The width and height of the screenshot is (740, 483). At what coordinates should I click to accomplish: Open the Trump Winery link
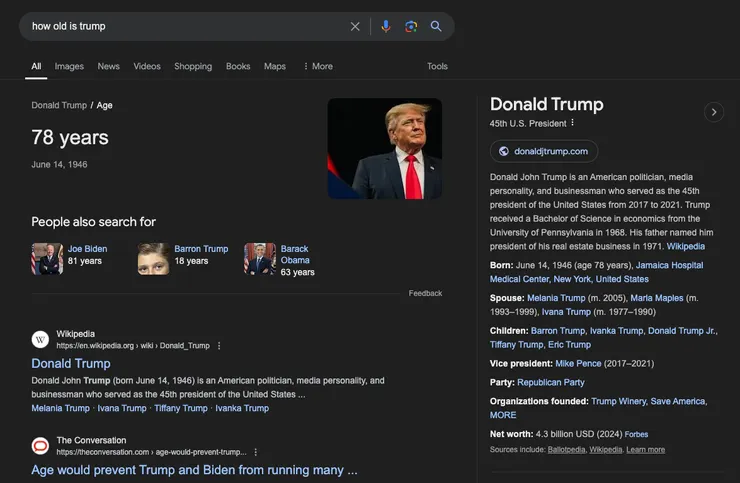click(x=618, y=401)
